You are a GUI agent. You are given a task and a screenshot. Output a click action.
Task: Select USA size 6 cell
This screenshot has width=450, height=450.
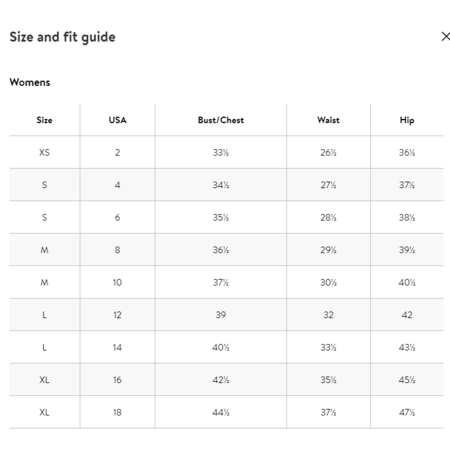117,217
